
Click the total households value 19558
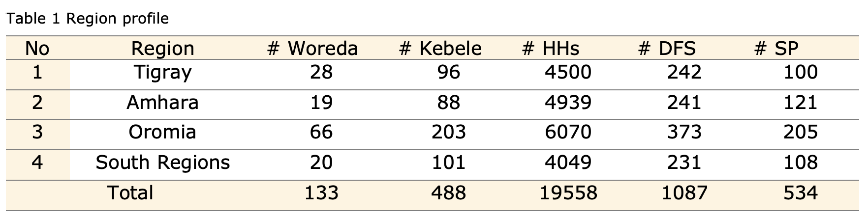coord(568,192)
